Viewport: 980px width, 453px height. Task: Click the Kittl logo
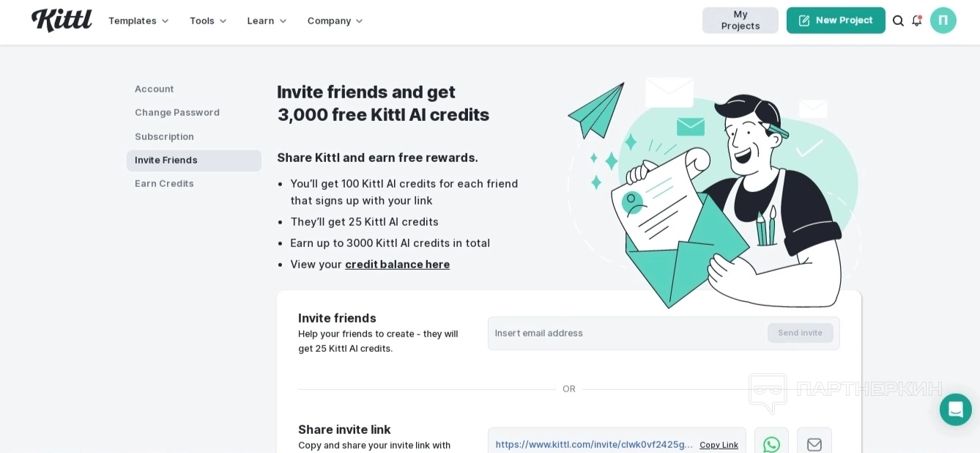[62, 20]
